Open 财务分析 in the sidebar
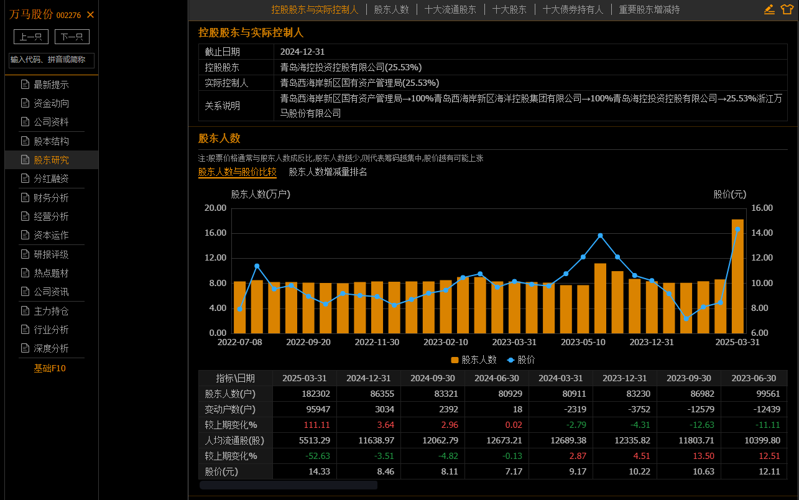Image resolution: width=799 pixels, height=500 pixels. pos(51,198)
